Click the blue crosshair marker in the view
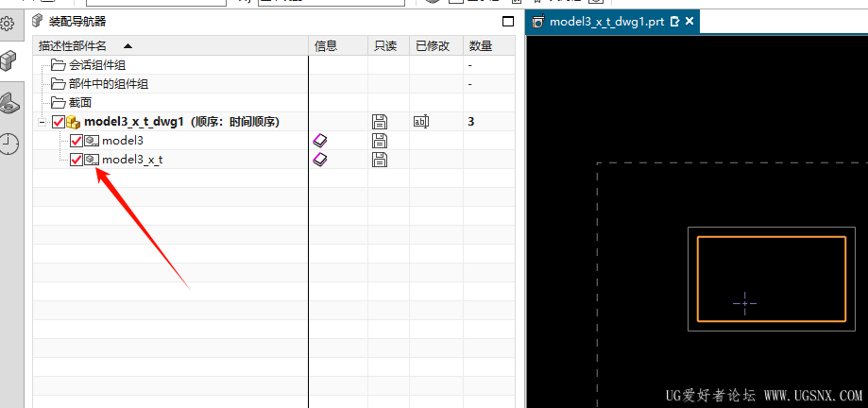This screenshot has height=408, width=868. 744,303
